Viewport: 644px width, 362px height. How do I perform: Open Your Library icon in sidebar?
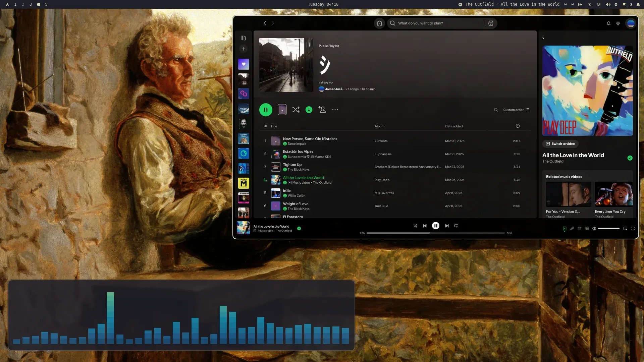pyautogui.click(x=243, y=38)
